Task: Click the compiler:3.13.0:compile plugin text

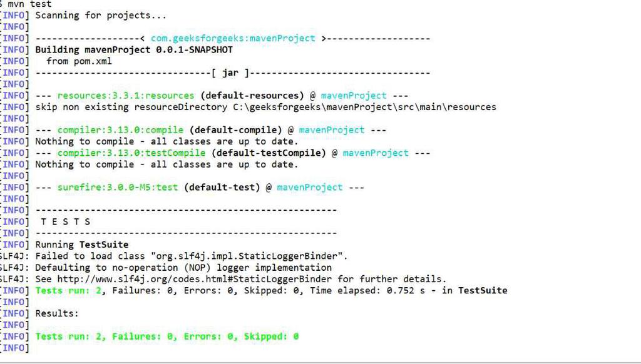Action: pos(120,130)
